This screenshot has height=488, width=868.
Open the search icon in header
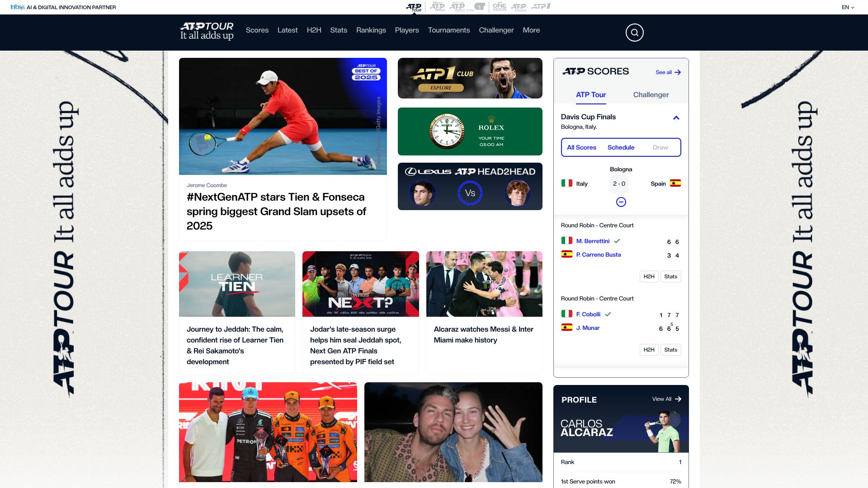point(634,33)
